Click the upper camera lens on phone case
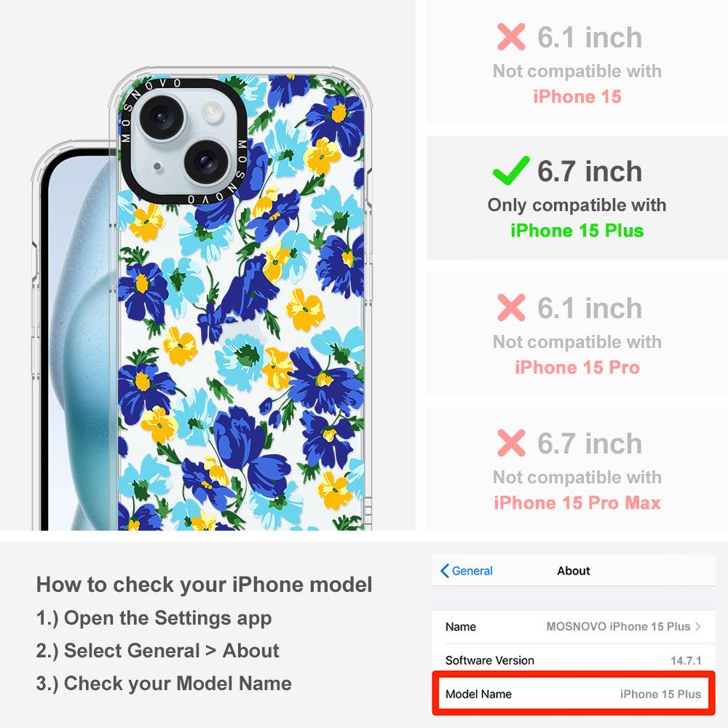This screenshot has width=728, height=728. [x=162, y=116]
